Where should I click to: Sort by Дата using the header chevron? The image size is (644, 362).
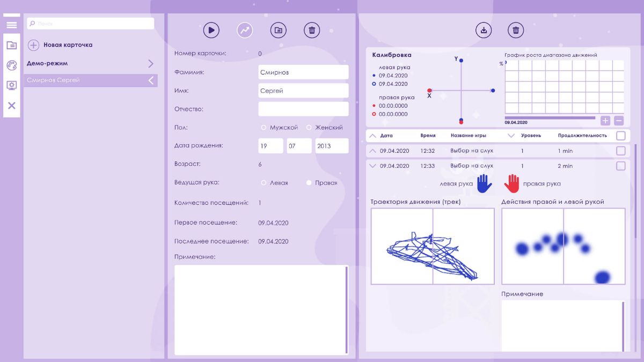coord(373,136)
